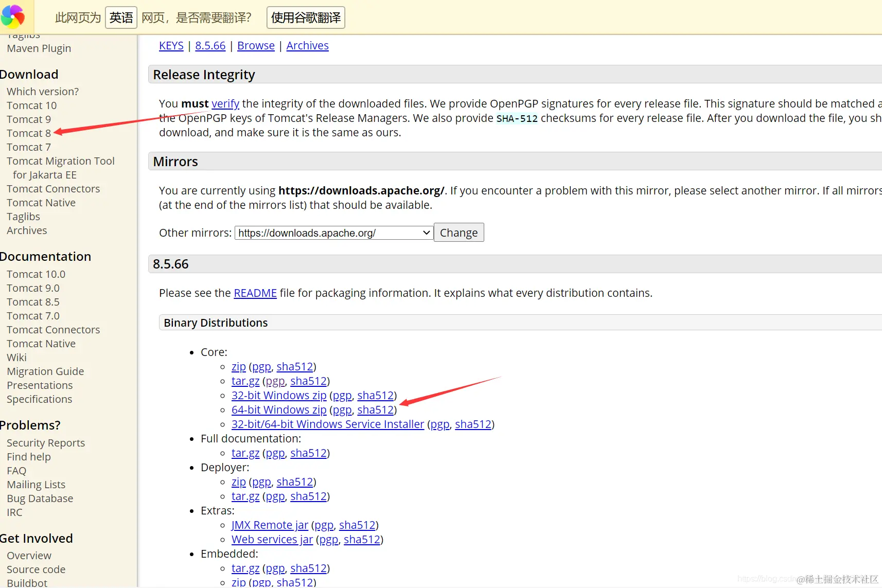The height and width of the screenshot is (588, 882).
Task: Click the verify link in Release Integrity
Action: pos(225,104)
